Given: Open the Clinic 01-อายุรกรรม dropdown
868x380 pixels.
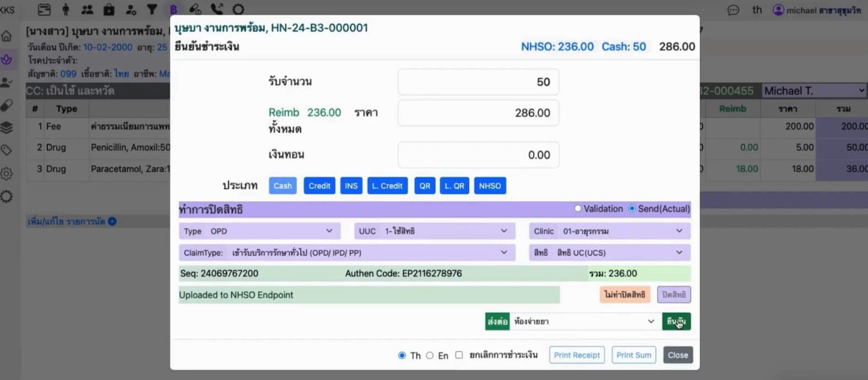Looking at the screenshot, I should point(610,231).
